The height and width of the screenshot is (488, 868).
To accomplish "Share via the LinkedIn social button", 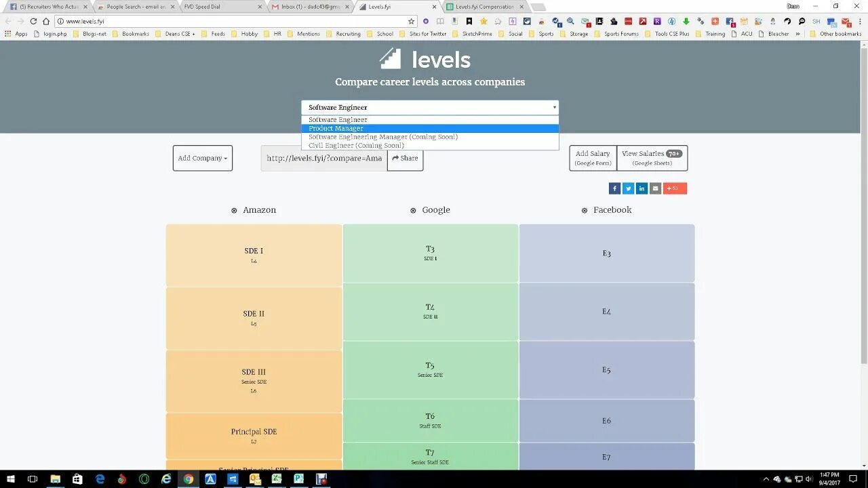I will (642, 188).
